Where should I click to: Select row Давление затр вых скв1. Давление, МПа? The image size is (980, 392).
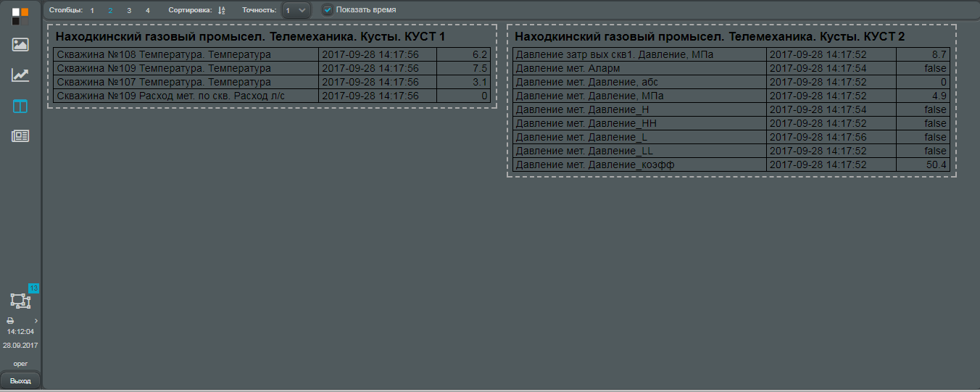[731, 54]
